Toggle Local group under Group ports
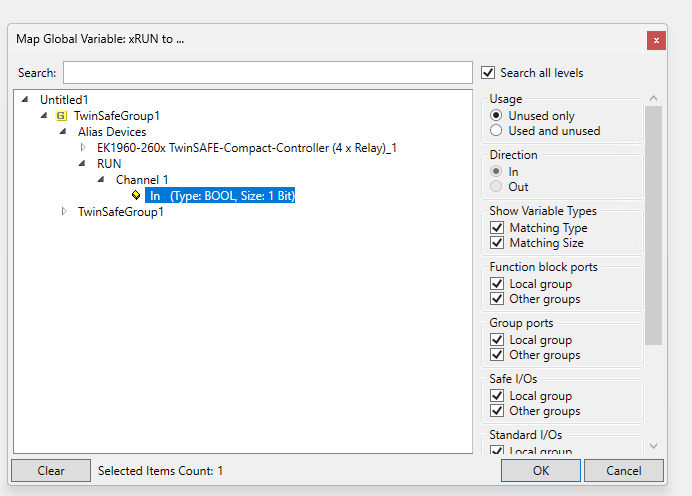This screenshot has width=692, height=496. [497, 340]
